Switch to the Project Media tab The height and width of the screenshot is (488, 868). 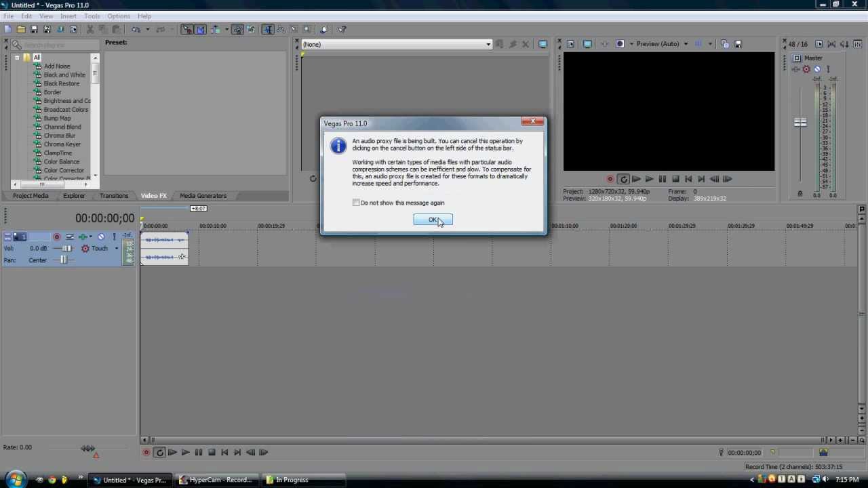31,196
